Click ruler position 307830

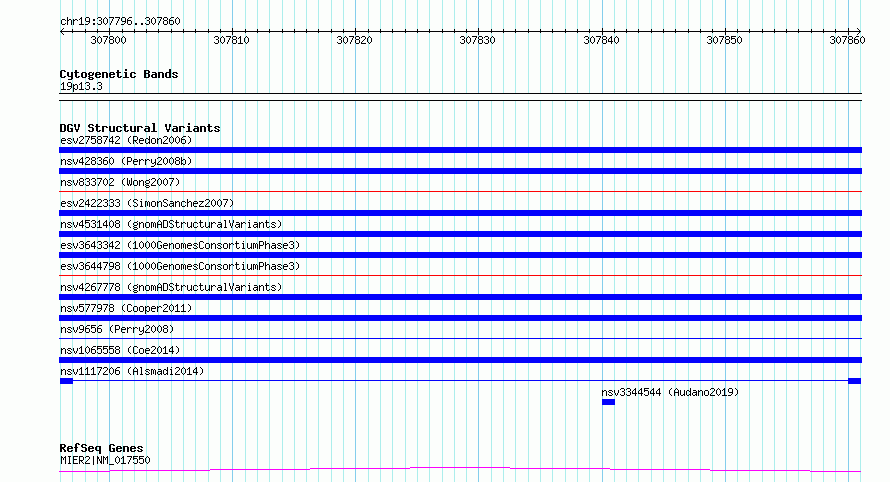[x=477, y=40]
